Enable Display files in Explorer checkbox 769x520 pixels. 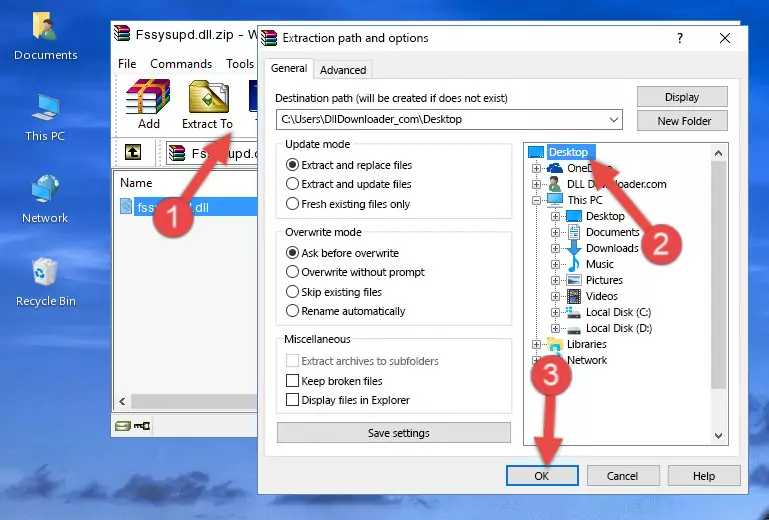click(292, 400)
